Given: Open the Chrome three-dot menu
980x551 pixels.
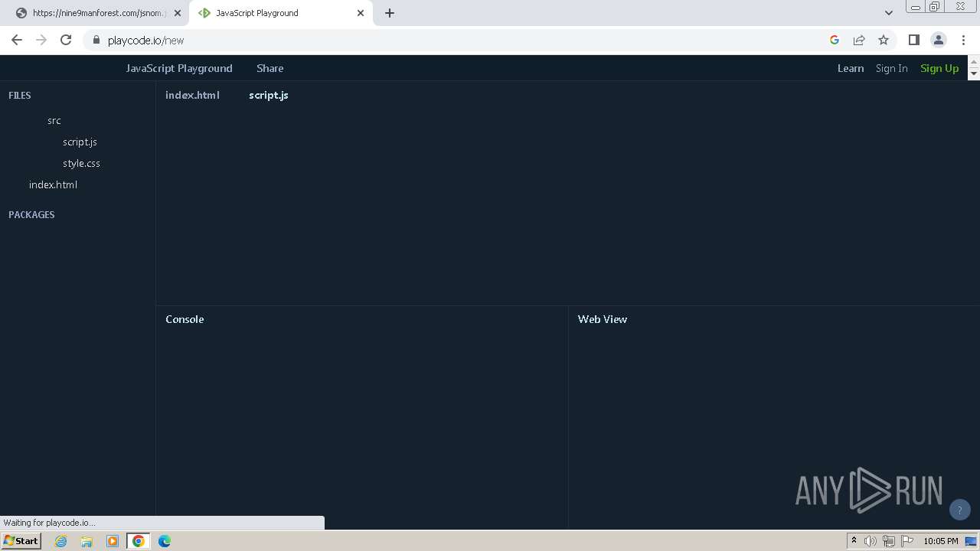Looking at the screenshot, I should point(963,40).
